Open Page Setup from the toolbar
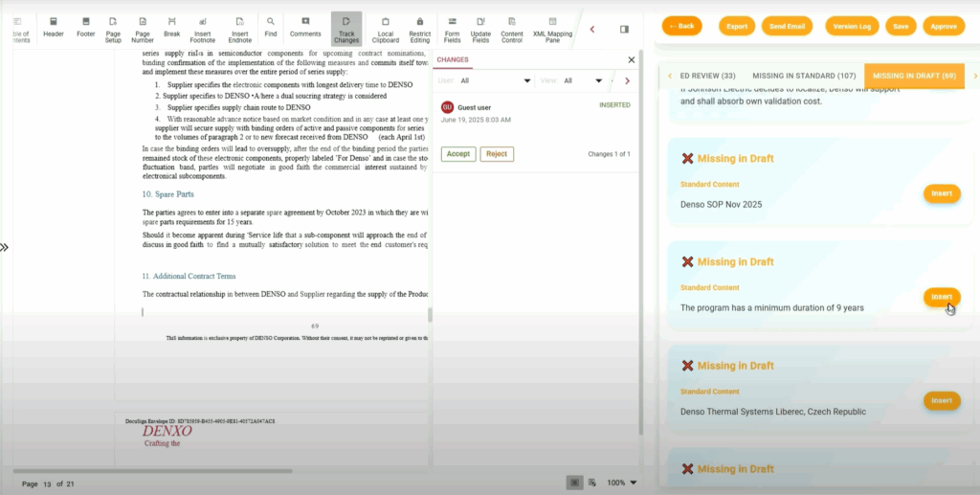The image size is (980, 495). click(x=113, y=28)
